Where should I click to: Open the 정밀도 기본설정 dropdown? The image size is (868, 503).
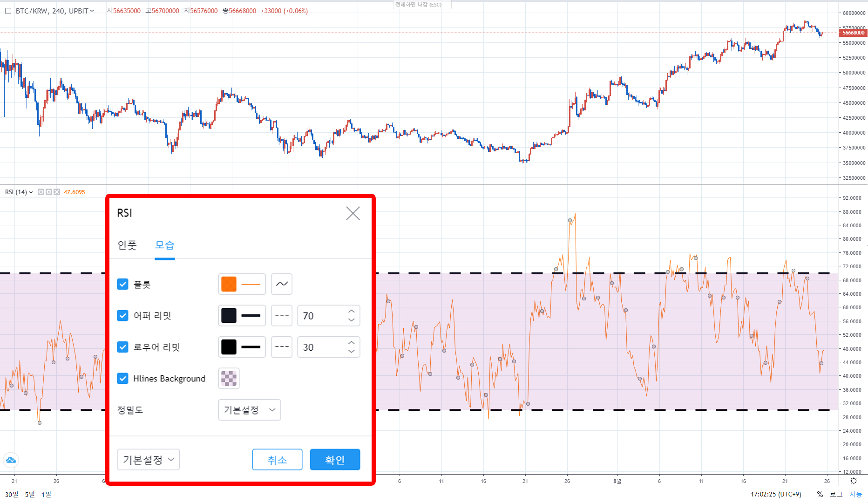point(249,410)
